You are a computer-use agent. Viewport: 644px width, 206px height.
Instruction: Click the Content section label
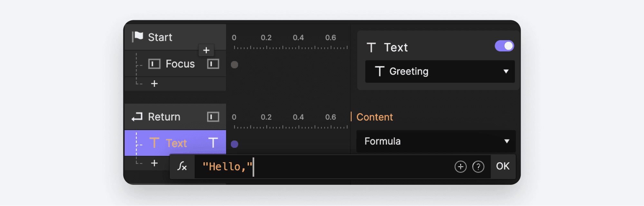coord(374,117)
